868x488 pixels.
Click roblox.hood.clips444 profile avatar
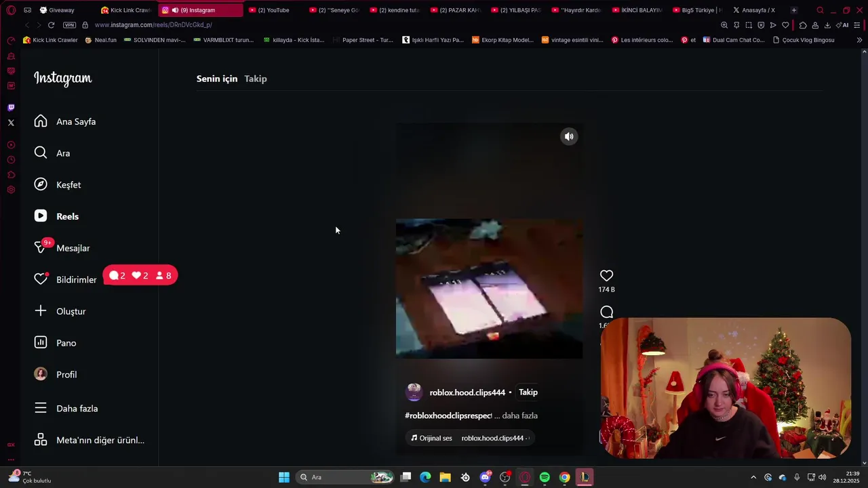tap(414, 392)
